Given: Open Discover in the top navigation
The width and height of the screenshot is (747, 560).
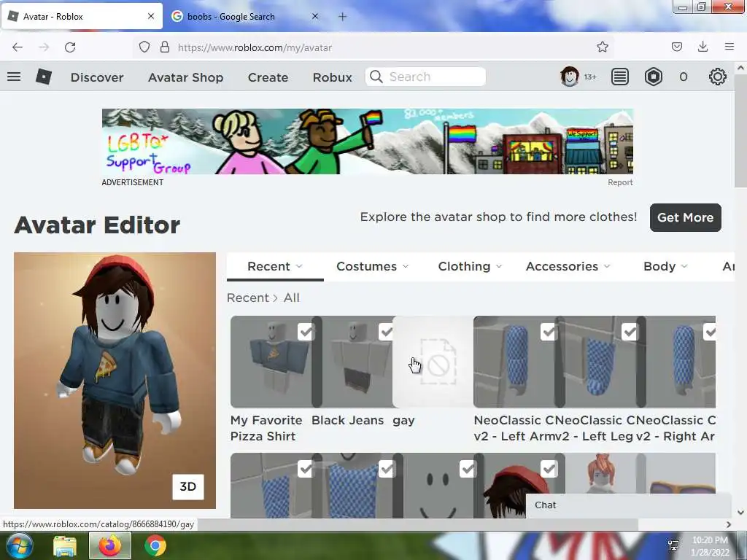Looking at the screenshot, I should [97, 77].
